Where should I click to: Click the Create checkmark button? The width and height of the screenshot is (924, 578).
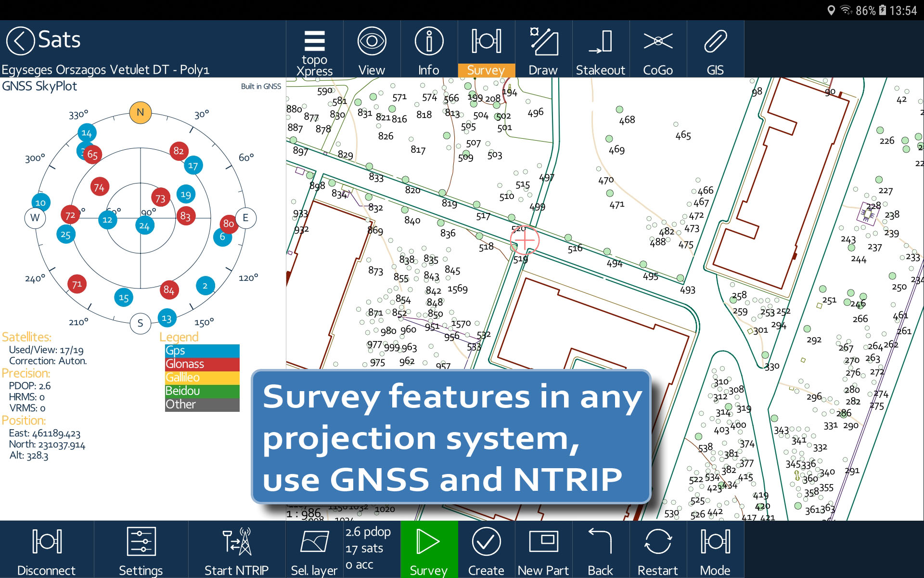486,550
